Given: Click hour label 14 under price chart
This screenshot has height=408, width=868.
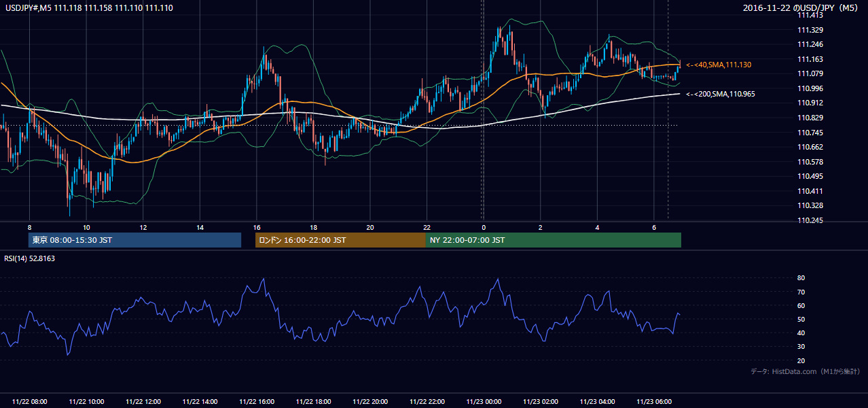Looking at the screenshot, I should click(200, 227).
